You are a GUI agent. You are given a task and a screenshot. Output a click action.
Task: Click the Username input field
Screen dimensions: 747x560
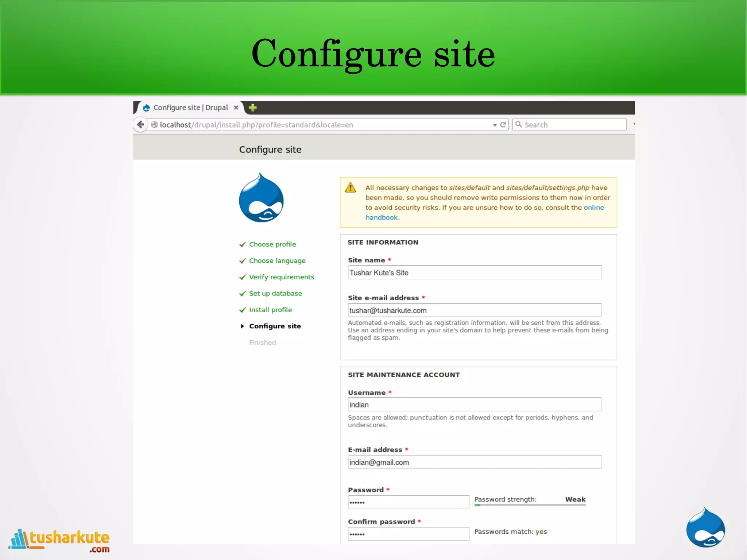(475, 405)
